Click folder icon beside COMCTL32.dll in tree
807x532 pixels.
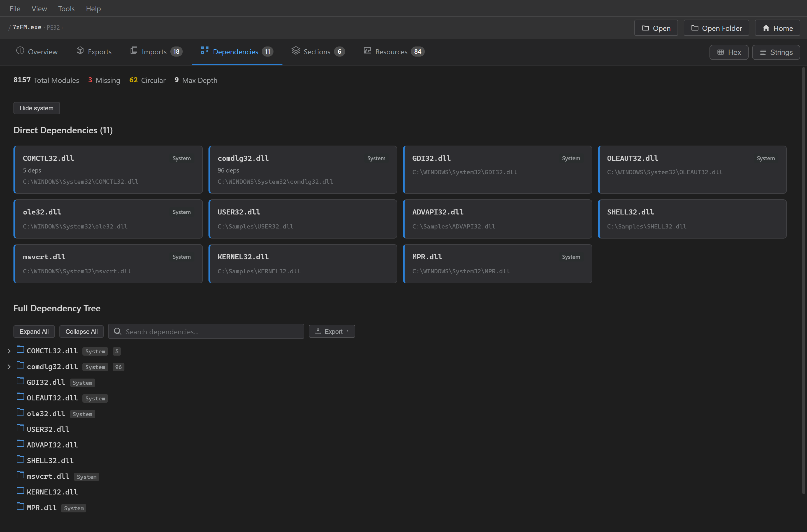pos(20,349)
